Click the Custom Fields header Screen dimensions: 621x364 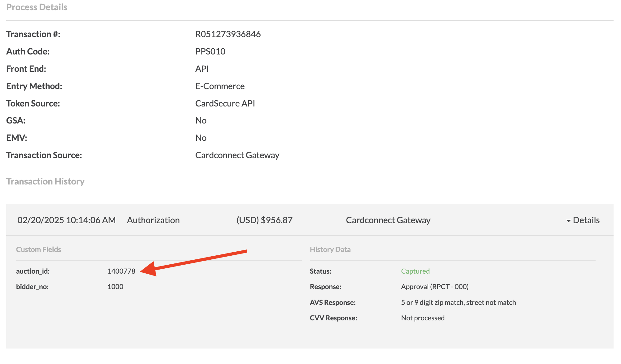[38, 249]
